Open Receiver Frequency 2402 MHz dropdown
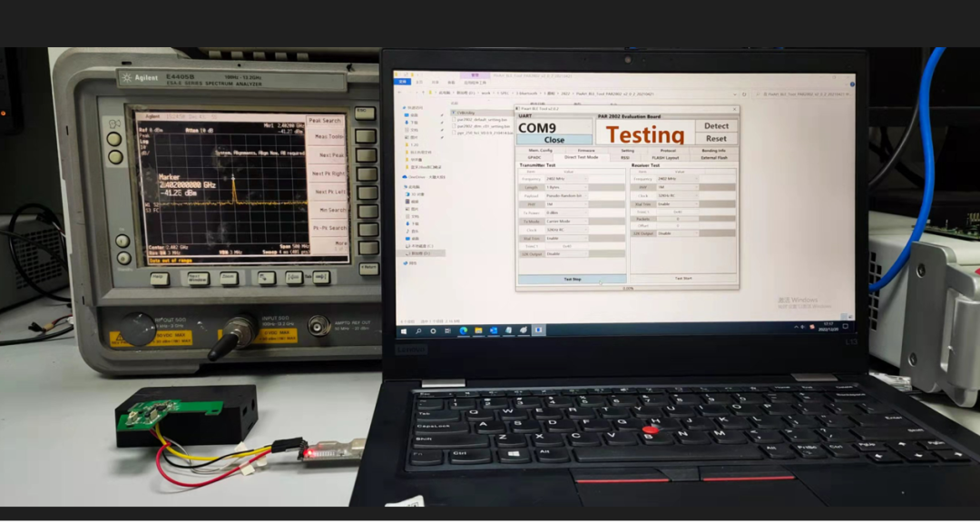Image resolution: width=980 pixels, height=523 pixels. pos(678,179)
